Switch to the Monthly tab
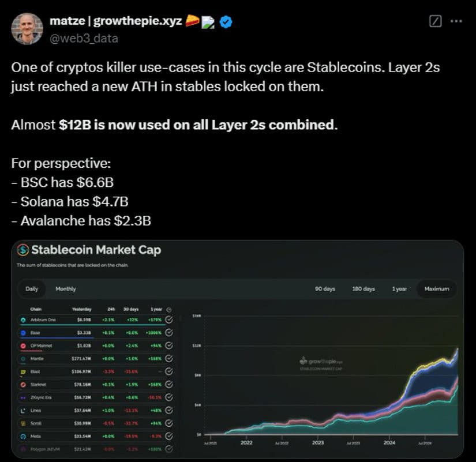Image resolution: width=476 pixels, height=462 pixels. (x=66, y=288)
